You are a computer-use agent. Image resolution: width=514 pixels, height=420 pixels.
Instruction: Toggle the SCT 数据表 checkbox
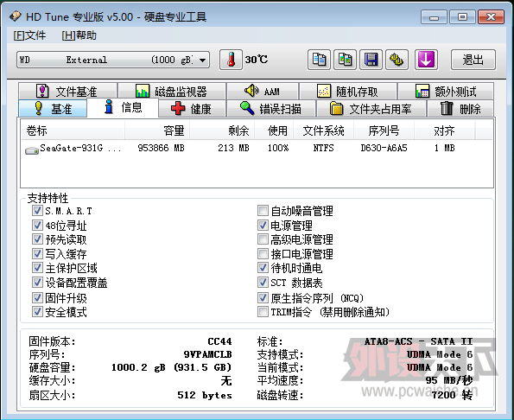(x=263, y=283)
